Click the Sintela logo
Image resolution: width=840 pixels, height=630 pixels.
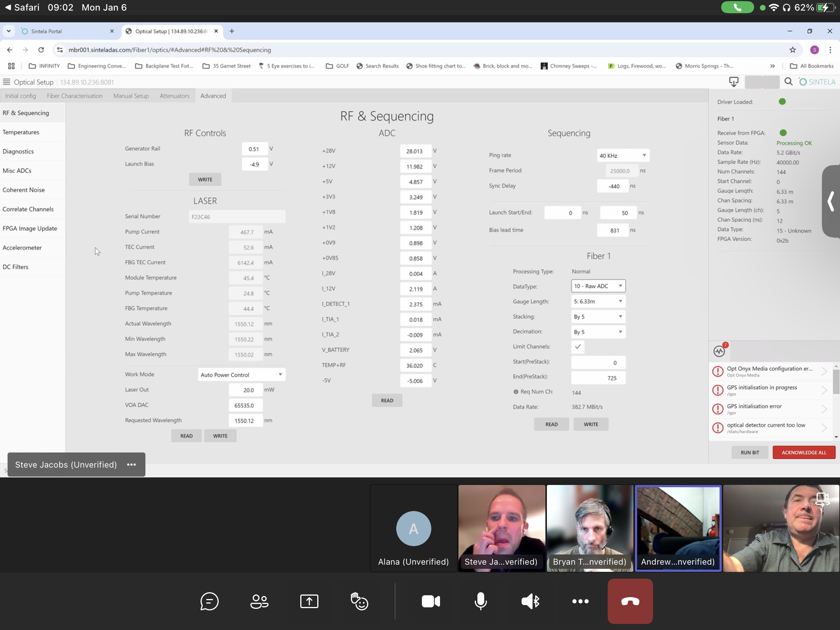[817, 82]
